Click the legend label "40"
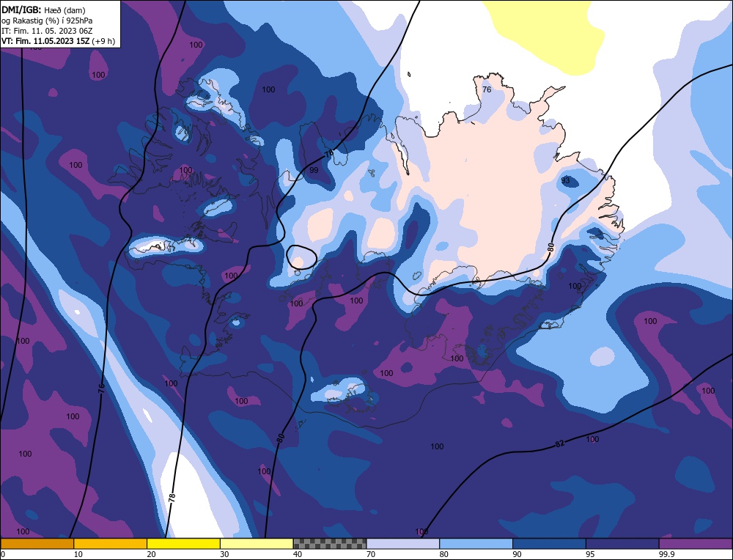This screenshot has height=560, width=733. click(298, 554)
